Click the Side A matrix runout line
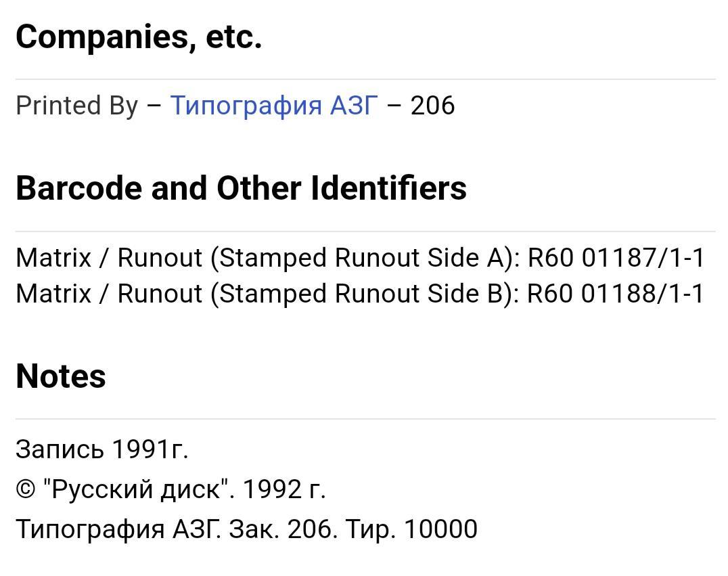The height and width of the screenshot is (576, 728). click(361, 258)
